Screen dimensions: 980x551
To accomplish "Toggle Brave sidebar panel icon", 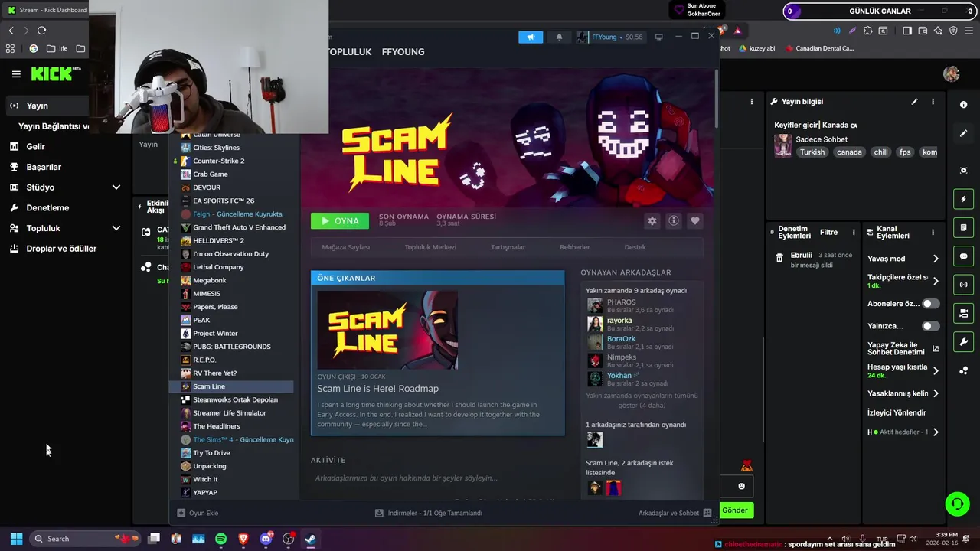I will [x=907, y=31].
